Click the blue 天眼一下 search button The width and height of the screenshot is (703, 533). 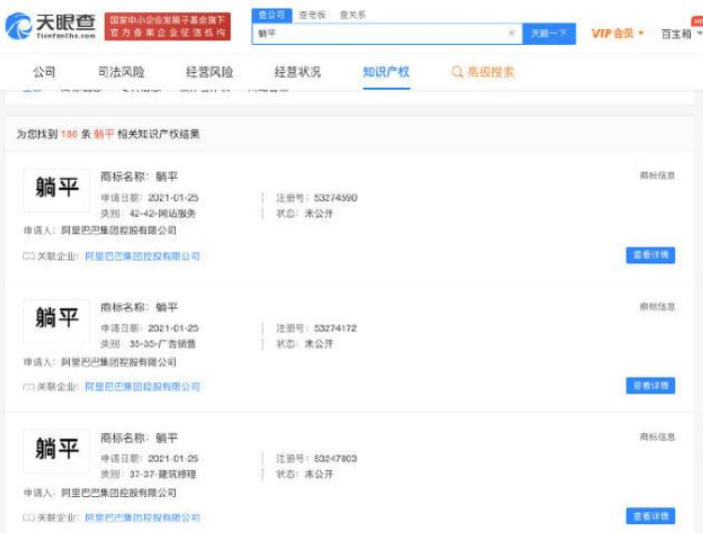click(x=549, y=34)
